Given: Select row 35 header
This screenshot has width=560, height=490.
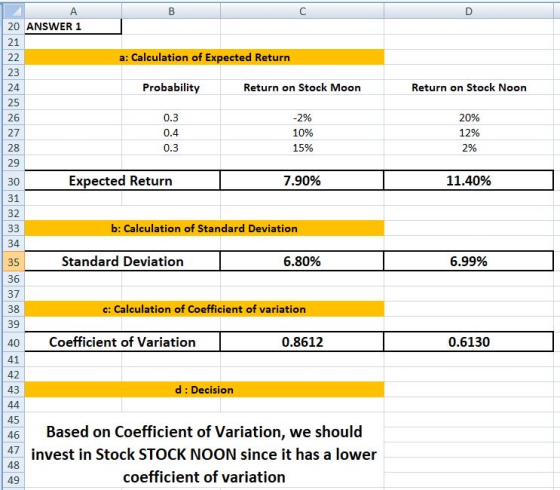Looking at the screenshot, I should tap(14, 262).
